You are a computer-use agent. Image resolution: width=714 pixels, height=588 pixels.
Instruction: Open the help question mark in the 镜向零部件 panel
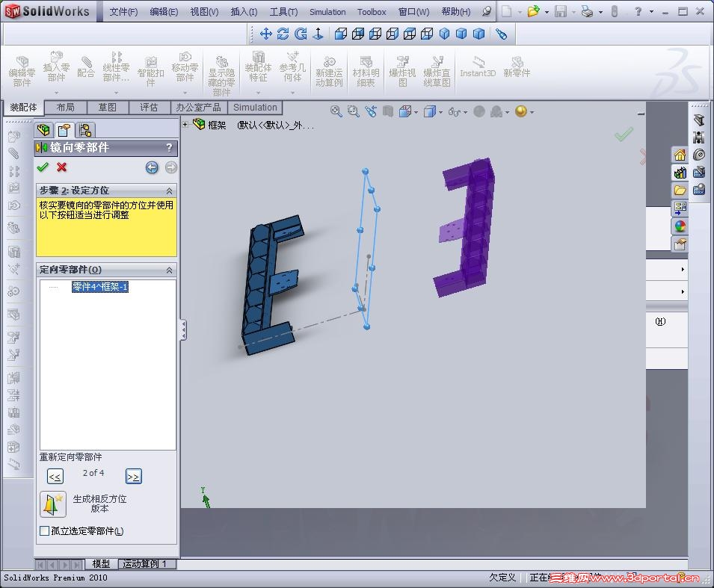click(170, 147)
